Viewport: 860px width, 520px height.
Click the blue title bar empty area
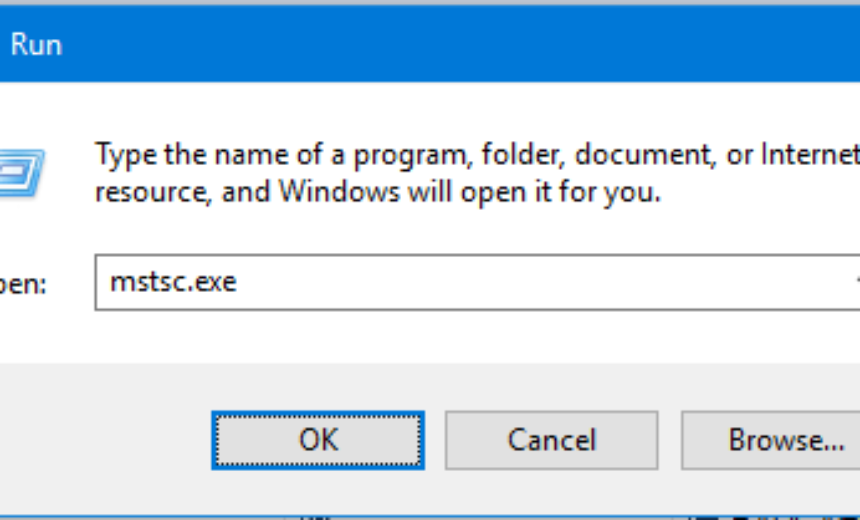tap(450, 44)
